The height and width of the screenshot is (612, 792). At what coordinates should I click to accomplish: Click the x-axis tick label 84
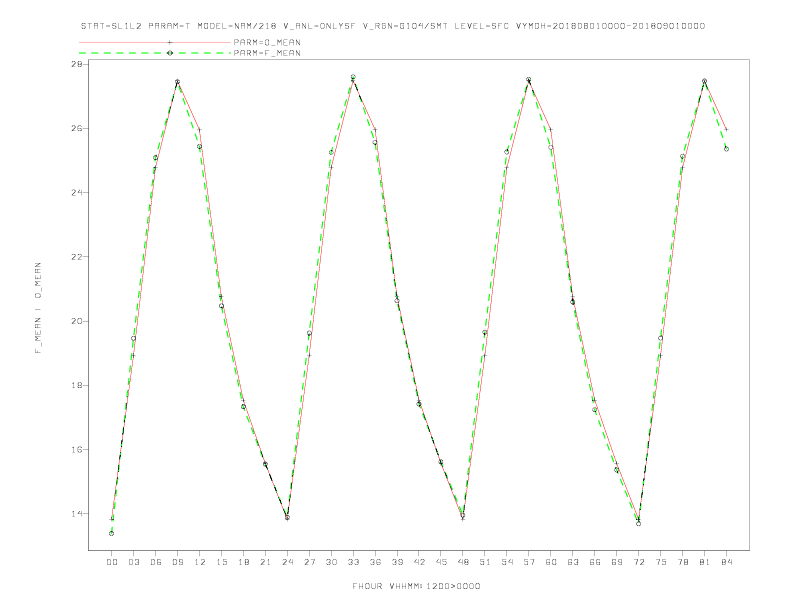pos(726,562)
